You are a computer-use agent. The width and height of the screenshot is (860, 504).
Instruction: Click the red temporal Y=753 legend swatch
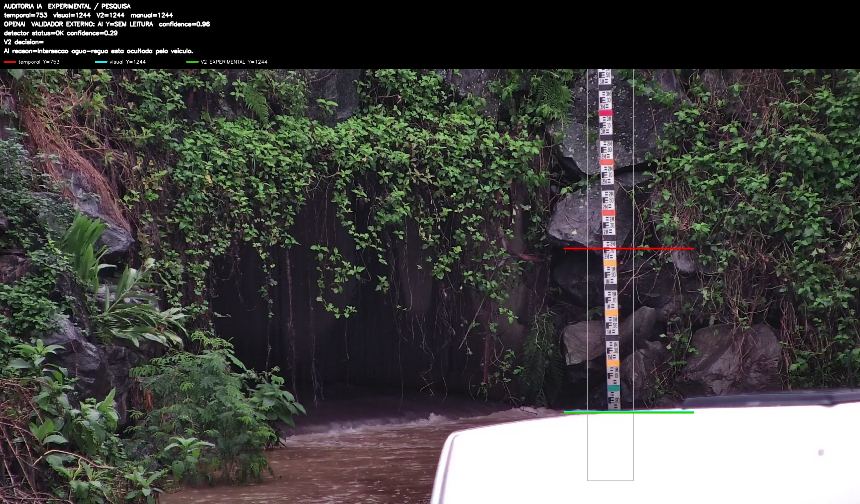10,62
